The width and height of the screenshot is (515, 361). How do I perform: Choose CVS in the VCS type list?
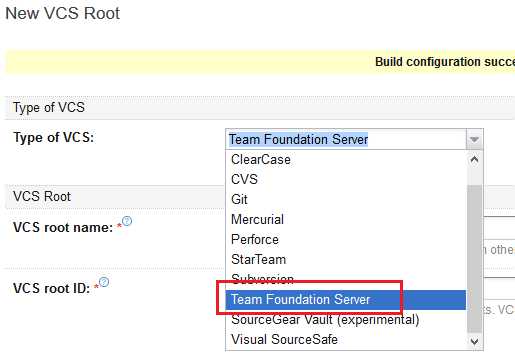click(346, 179)
